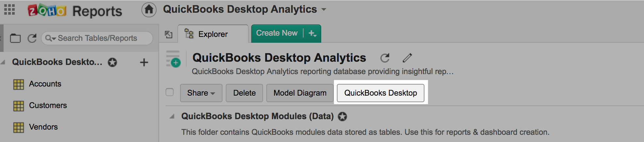Image resolution: width=644 pixels, height=142 pixels.
Task: Switch to the Explorer tab
Action: click(213, 34)
